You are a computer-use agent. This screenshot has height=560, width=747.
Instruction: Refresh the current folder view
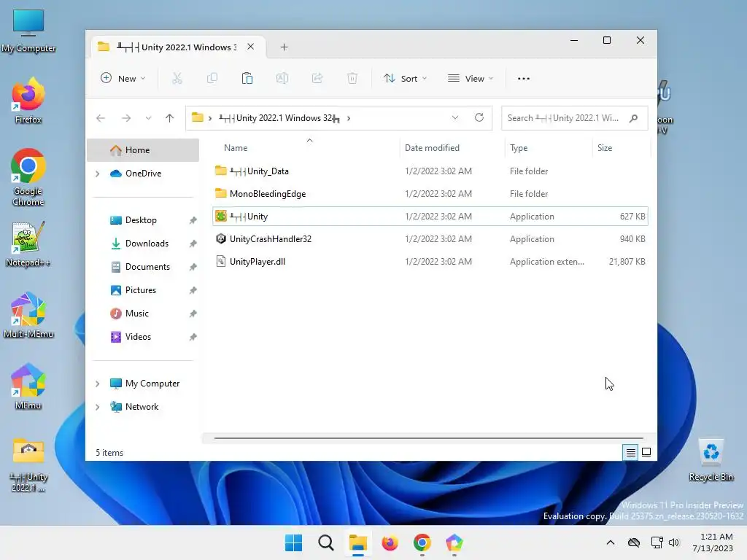[479, 117]
